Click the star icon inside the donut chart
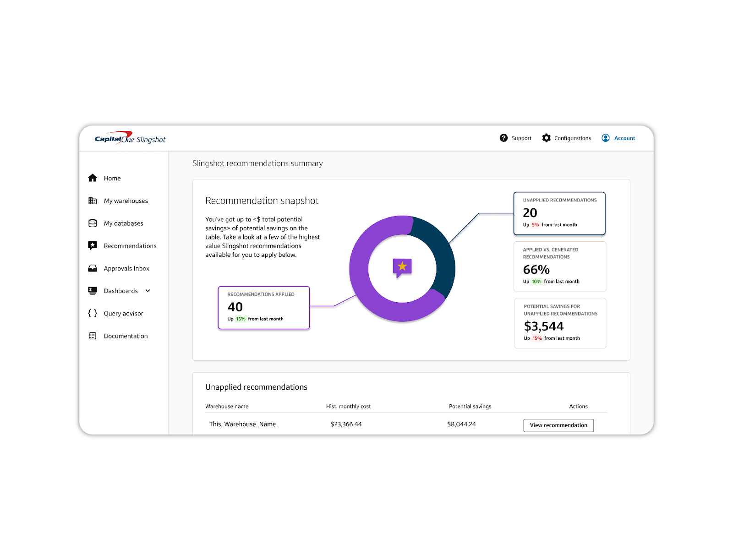The image size is (733, 560). coord(402,267)
